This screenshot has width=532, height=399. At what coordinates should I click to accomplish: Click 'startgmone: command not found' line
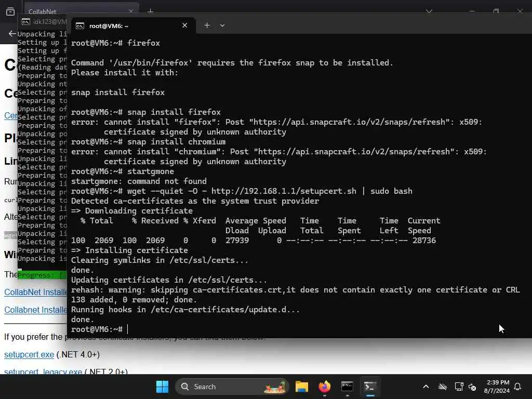click(x=139, y=181)
